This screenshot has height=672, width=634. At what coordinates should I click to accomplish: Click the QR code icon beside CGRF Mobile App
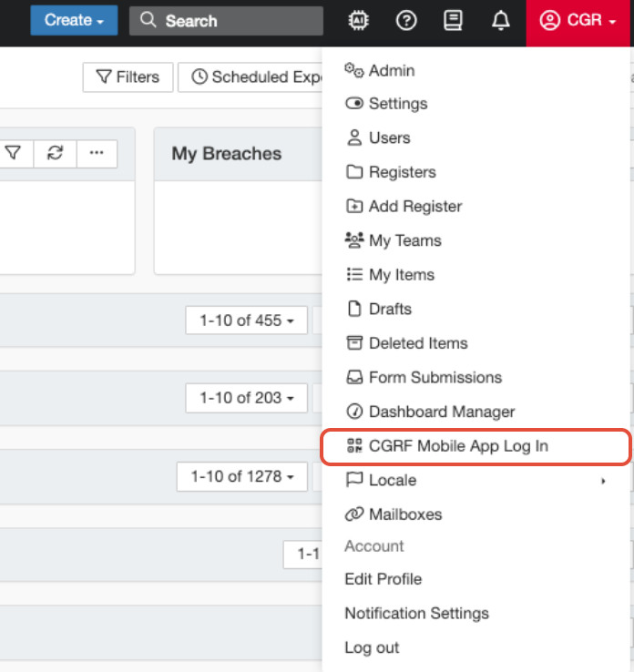point(354,445)
